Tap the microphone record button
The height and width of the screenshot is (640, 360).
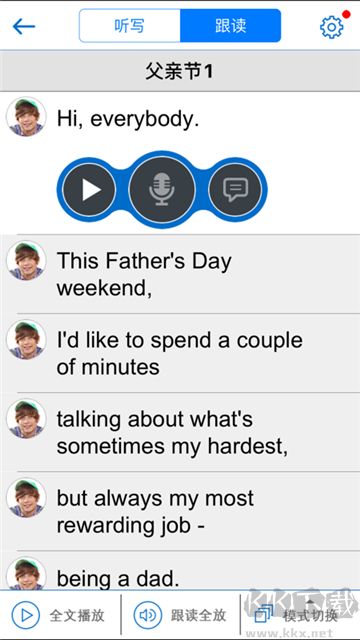pyautogui.click(x=162, y=190)
